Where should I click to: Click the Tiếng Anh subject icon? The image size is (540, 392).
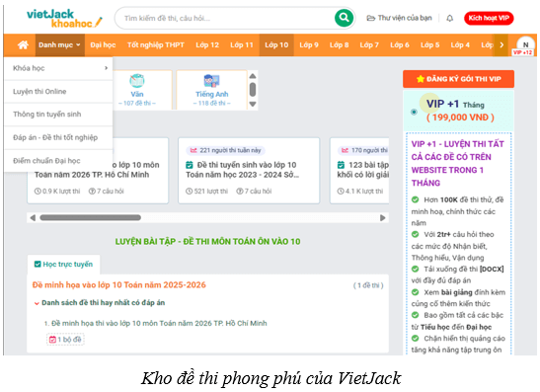click(211, 80)
